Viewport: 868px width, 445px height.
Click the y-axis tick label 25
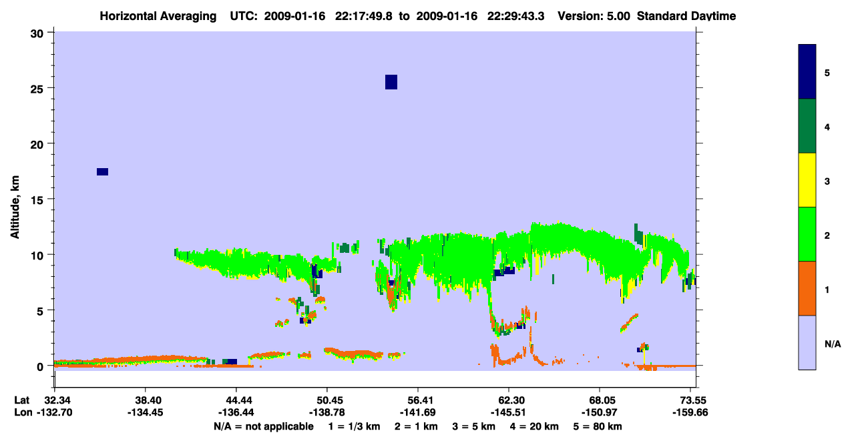point(38,88)
